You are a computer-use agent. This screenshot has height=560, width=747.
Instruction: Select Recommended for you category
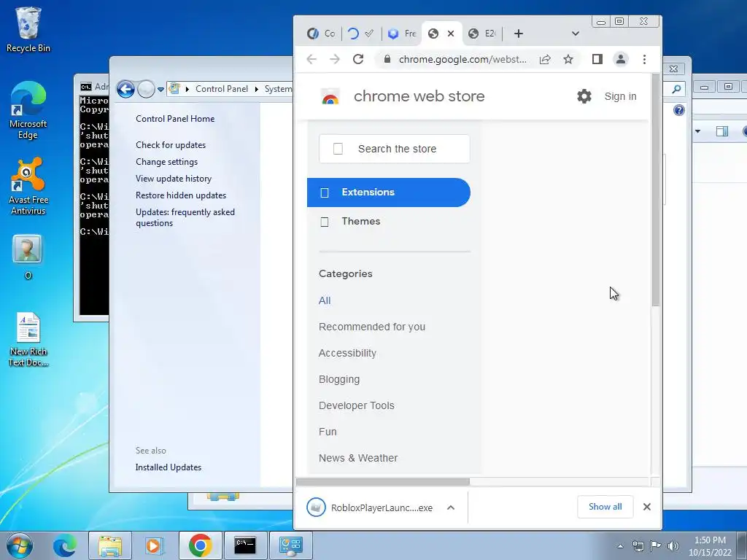click(x=371, y=327)
